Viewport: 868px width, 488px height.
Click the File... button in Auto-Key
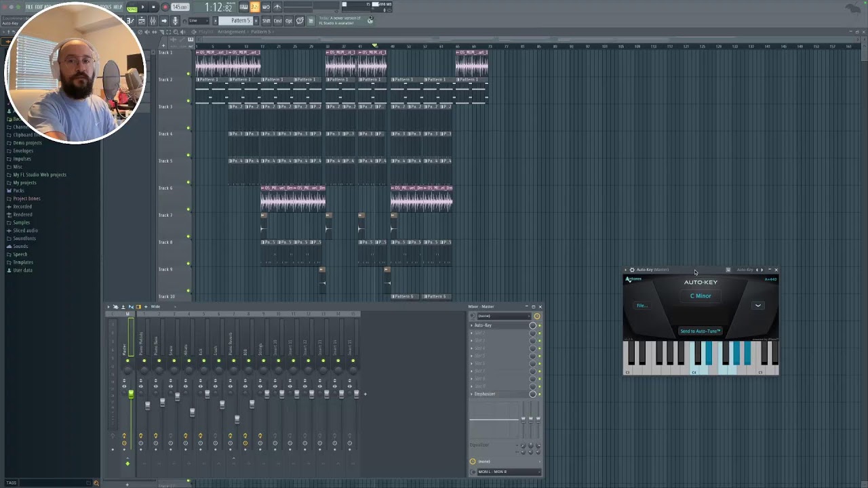pyautogui.click(x=642, y=306)
